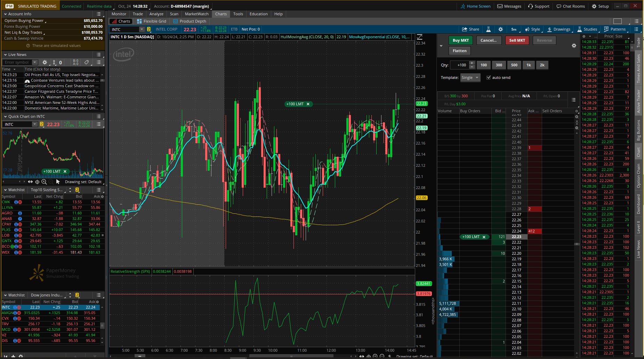
Task: Increase Qty with plus stepper
Action: pyautogui.click(x=472, y=63)
